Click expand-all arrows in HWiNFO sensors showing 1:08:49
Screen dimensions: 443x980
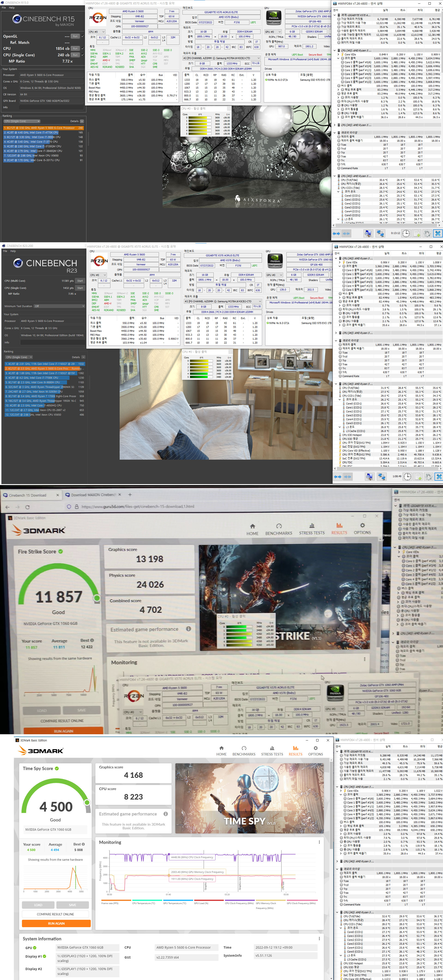[x=337, y=476]
